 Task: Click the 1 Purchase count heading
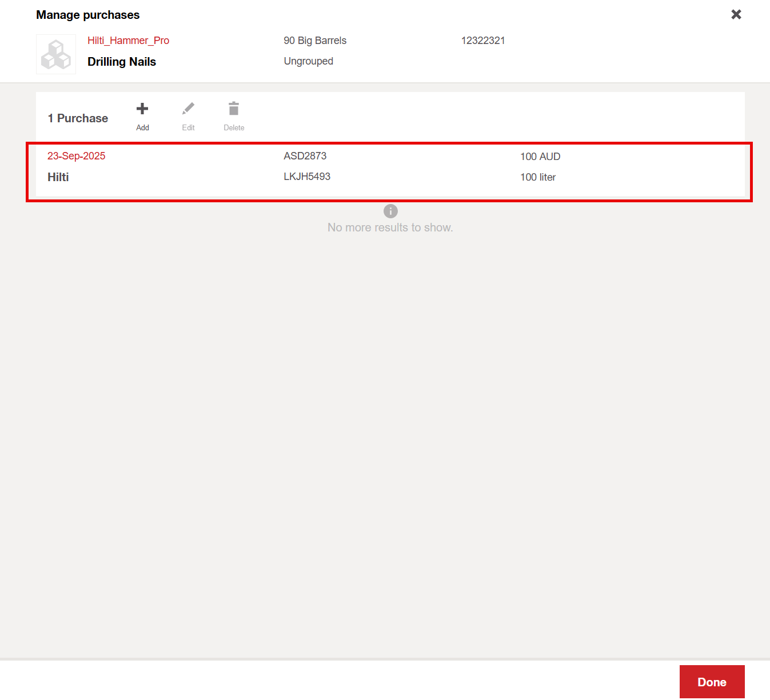[78, 118]
